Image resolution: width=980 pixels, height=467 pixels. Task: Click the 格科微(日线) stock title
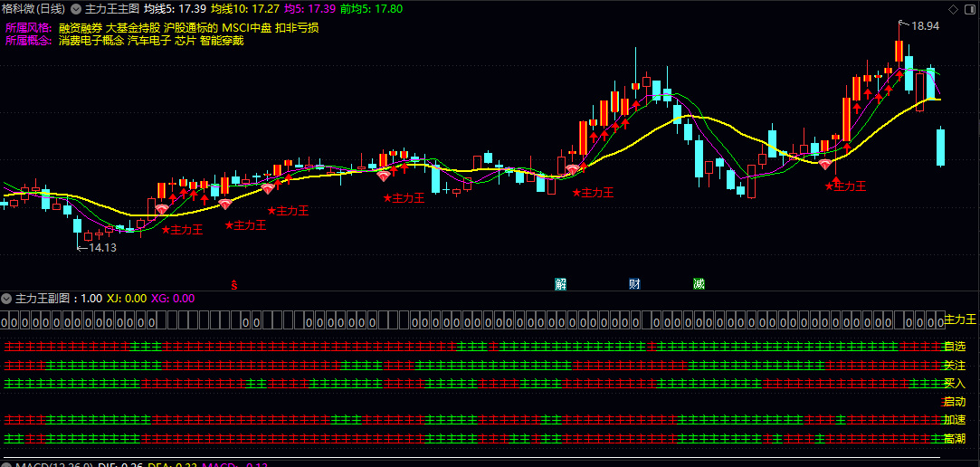[33, 9]
